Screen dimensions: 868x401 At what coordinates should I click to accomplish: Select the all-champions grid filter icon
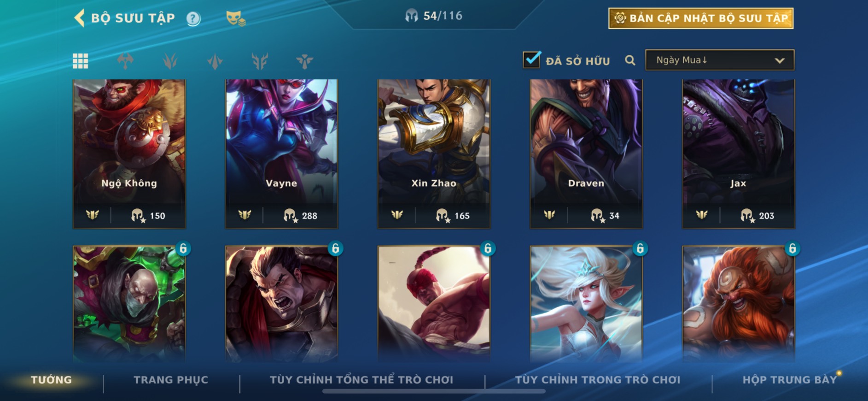tap(81, 61)
